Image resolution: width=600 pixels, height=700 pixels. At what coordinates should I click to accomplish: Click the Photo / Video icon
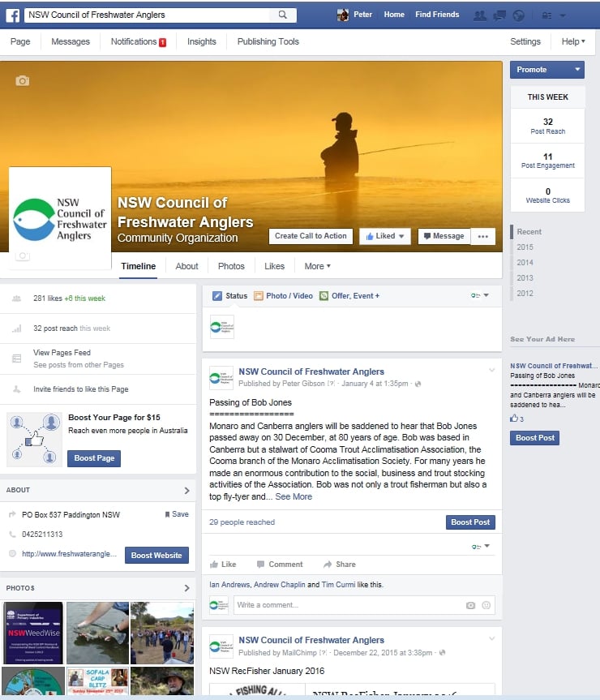[259, 296]
